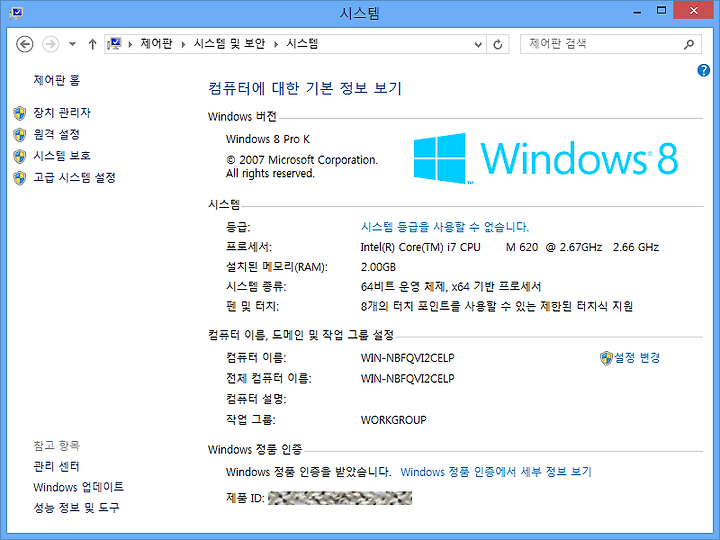Click the 컴퓨터에 대한 기본 정보 보기 heading
The image size is (720, 540).
click(305, 88)
